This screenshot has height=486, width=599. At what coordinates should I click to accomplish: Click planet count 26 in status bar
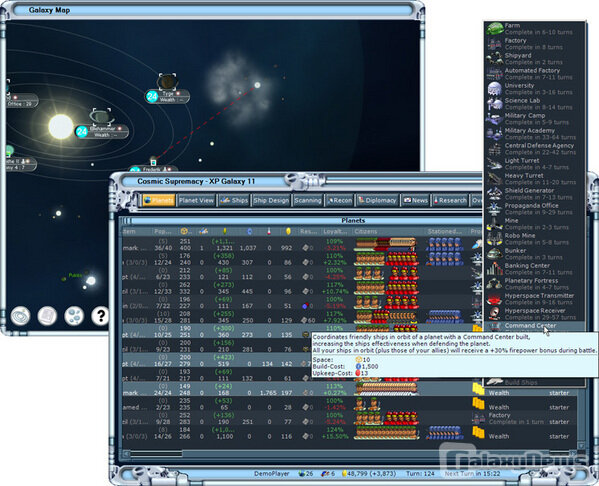(x=306, y=474)
